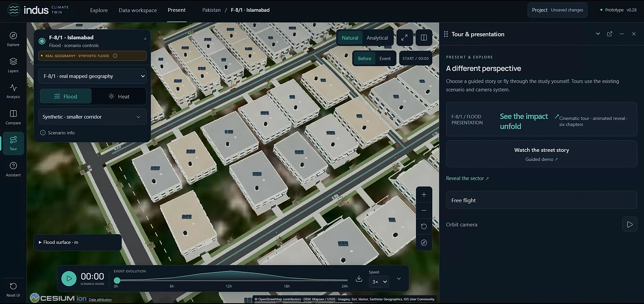Image resolution: width=644 pixels, height=304 pixels.
Task: Click Pakistan in the breadcrumb
Action: tap(211, 10)
